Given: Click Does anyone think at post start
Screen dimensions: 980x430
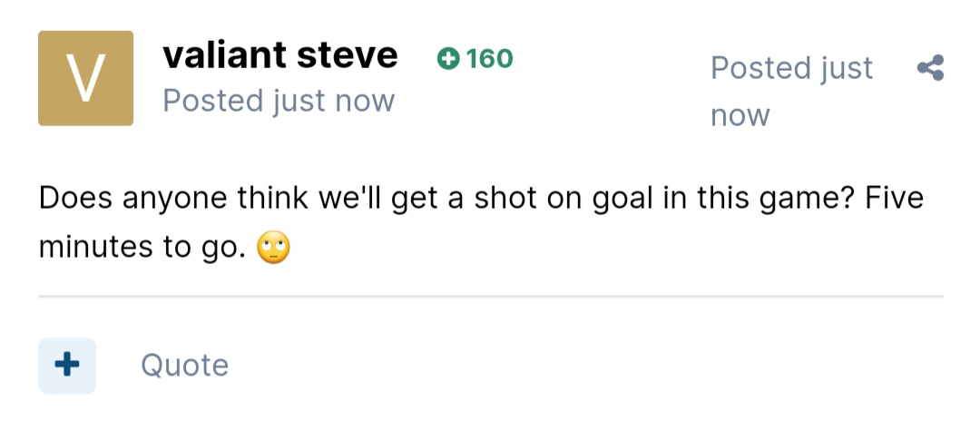Looking at the screenshot, I should [x=173, y=199].
